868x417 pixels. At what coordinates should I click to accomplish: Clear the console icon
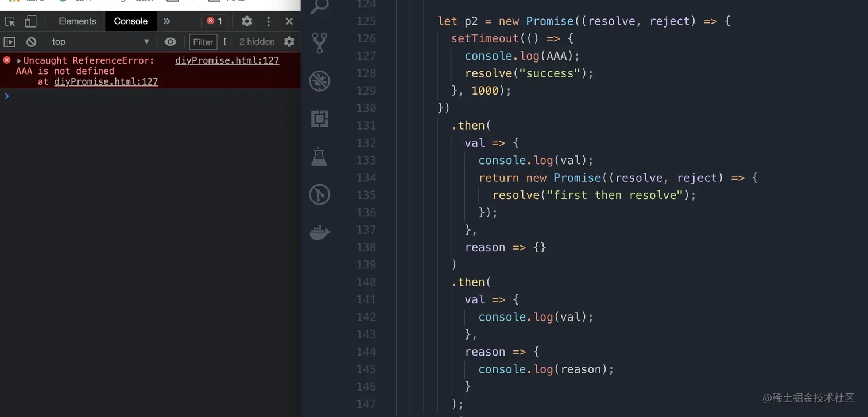click(32, 42)
